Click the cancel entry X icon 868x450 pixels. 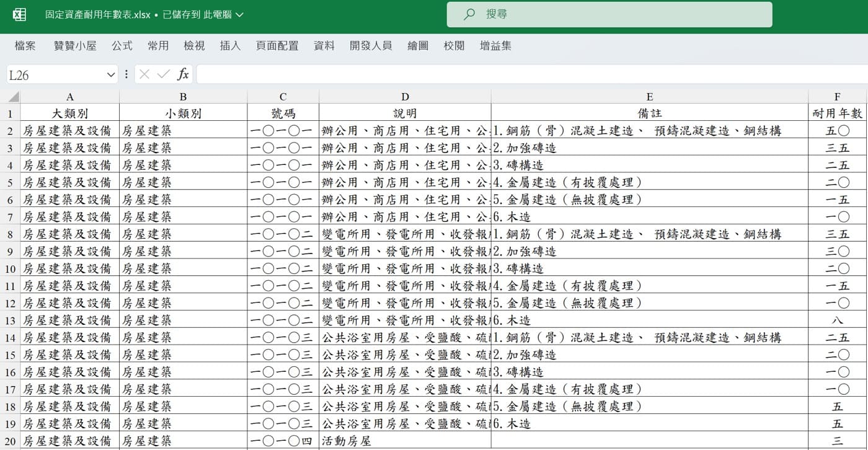[x=144, y=74]
